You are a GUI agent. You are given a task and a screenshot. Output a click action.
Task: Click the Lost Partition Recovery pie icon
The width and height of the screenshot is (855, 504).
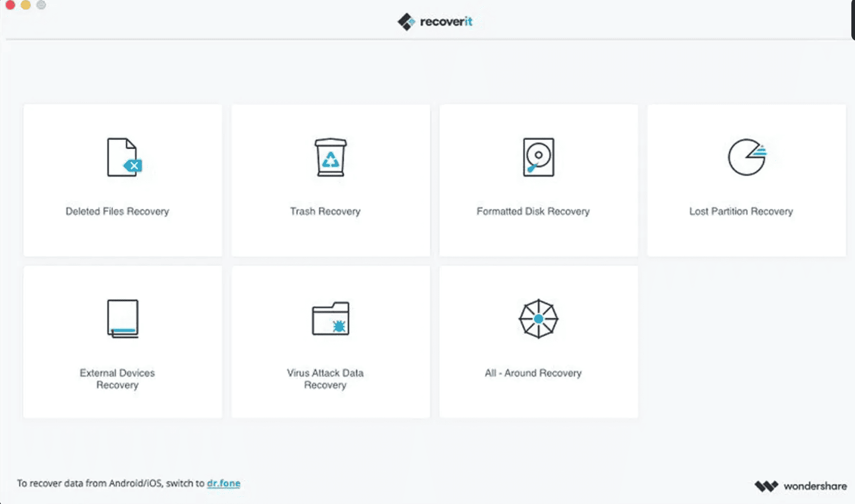(747, 157)
